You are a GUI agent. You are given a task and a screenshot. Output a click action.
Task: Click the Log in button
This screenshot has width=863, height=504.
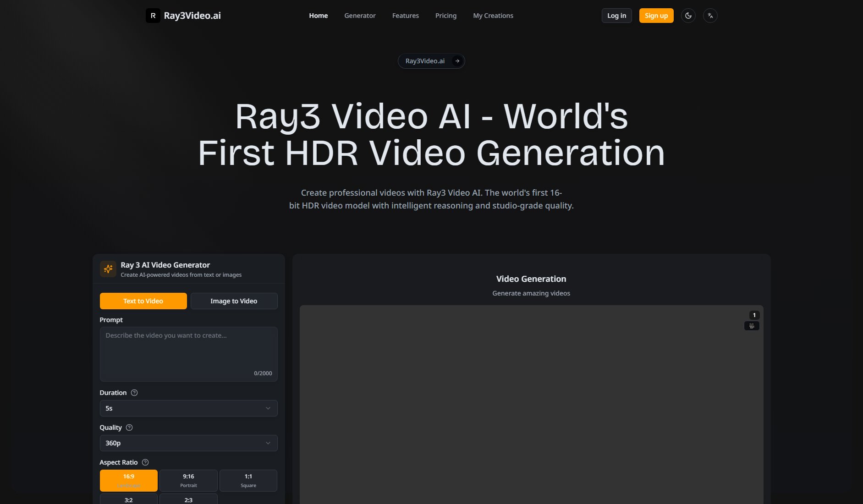[616, 16]
